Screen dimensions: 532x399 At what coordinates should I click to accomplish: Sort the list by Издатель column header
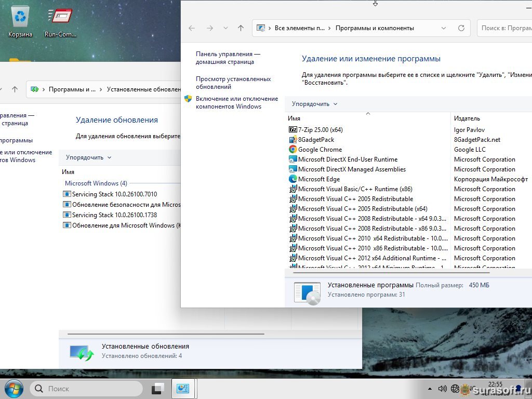pyautogui.click(x=467, y=118)
